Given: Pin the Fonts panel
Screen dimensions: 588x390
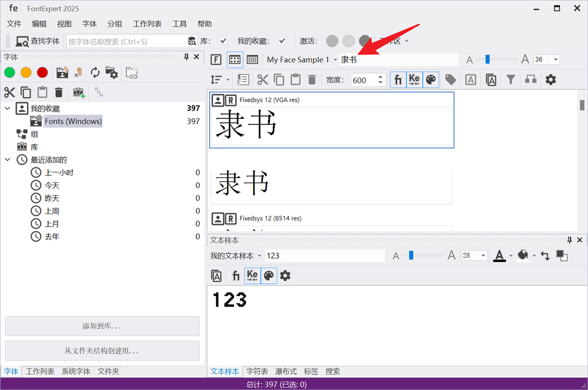Looking at the screenshot, I should (x=186, y=57).
